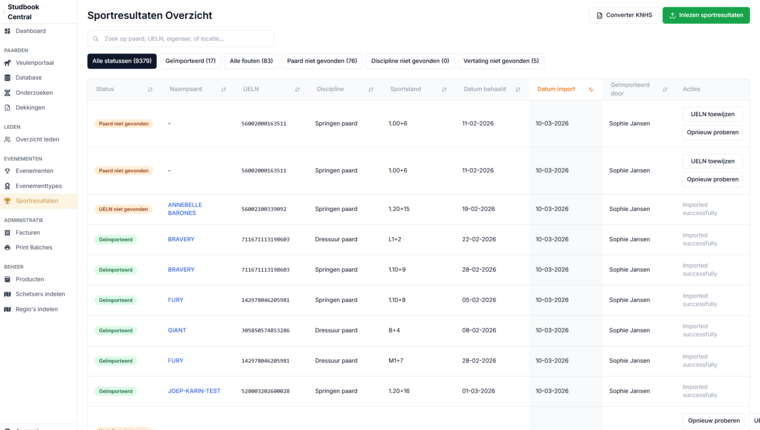Click Opnieuw proberen in bottom partial row
This screenshot has width=760, height=430.
713,421
